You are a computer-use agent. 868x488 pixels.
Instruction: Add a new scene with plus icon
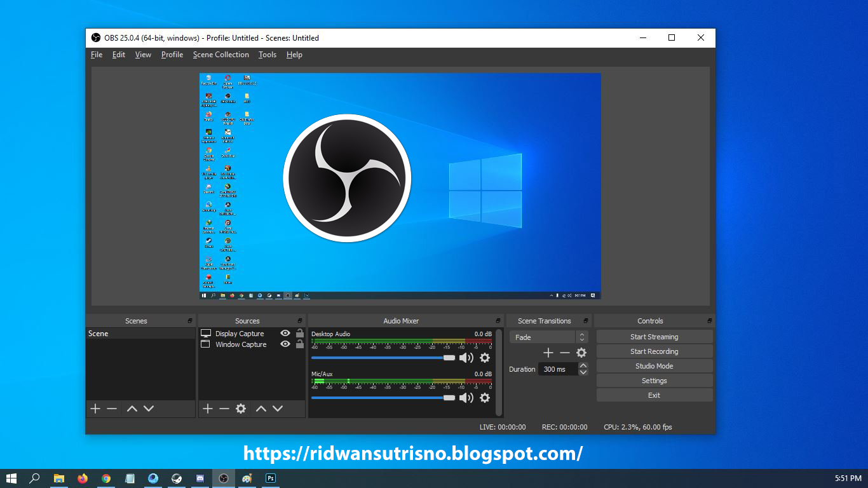pyautogui.click(x=95, y=409)
